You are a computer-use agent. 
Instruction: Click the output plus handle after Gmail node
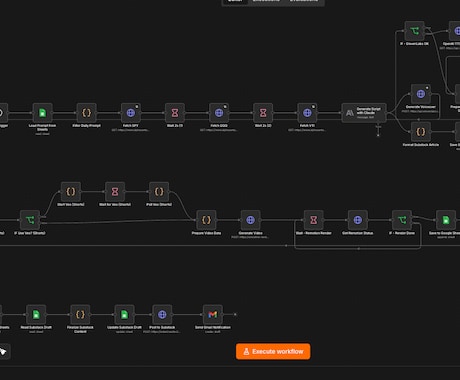(x=235, y=314)
